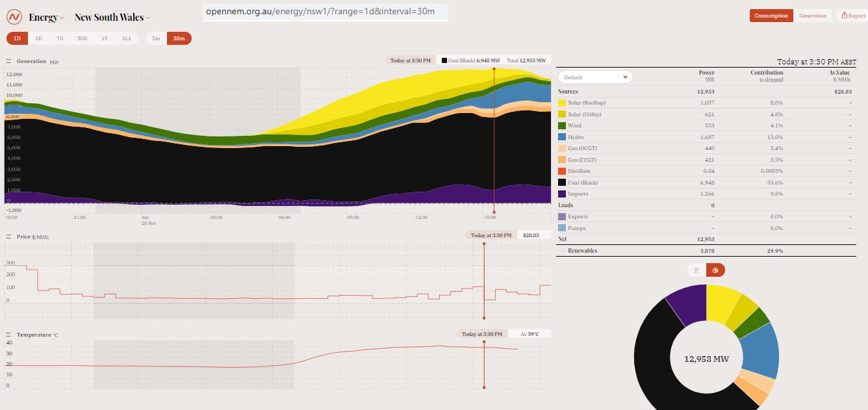
Task: Toggle the Gas (CCGT) swatch
Action: tap(562, 160)
